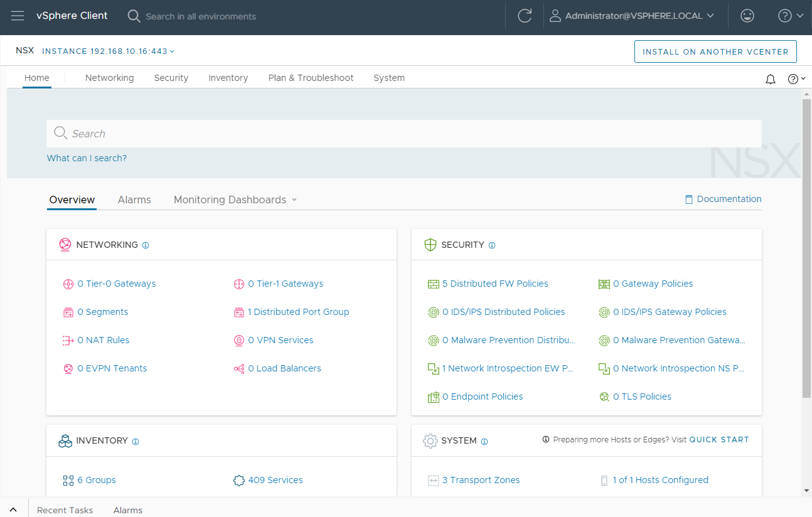Open the NSX help dropdown beside bell
Image resolution: width=812 pixels, height=517 pixels.
tap(796, 79)
